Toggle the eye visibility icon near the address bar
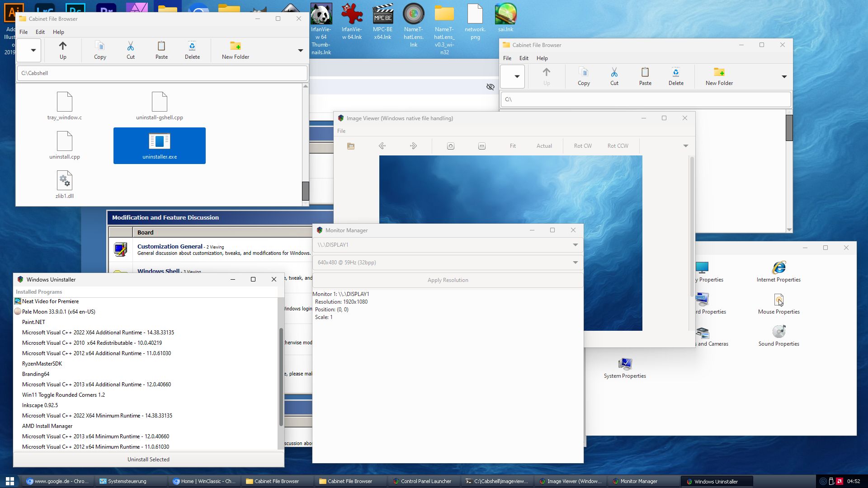 [x=491, y=87]
